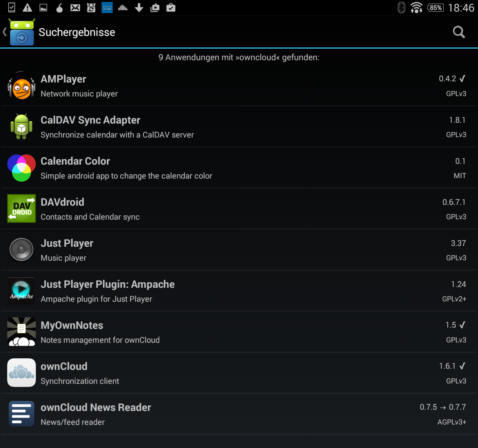Tap the Calendar Color RGB circles icon
The image size is (478, 448).
click(22, 168)
